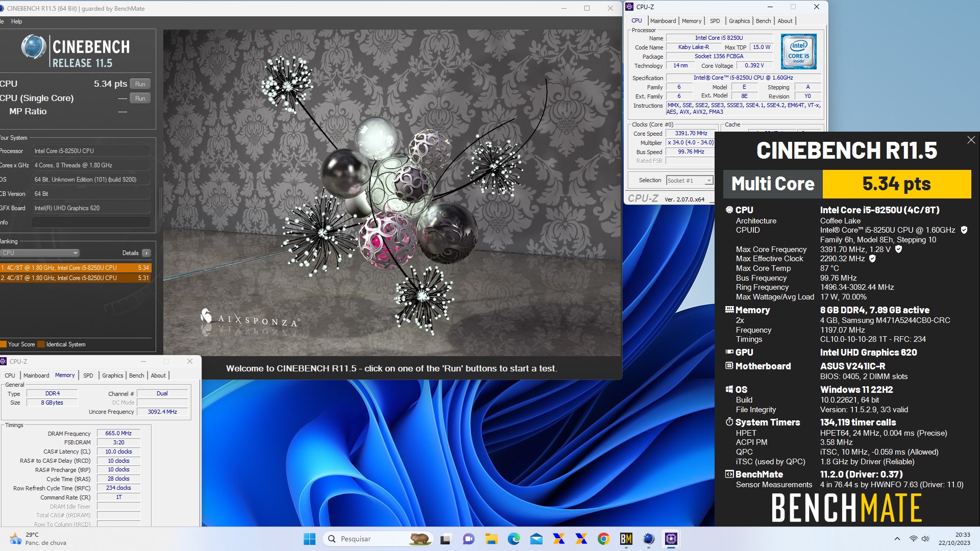The width and height of the screenshot is (980, 551).
Task: Open File Explorer from the taskbar
Action: click(x=491, y=539)
